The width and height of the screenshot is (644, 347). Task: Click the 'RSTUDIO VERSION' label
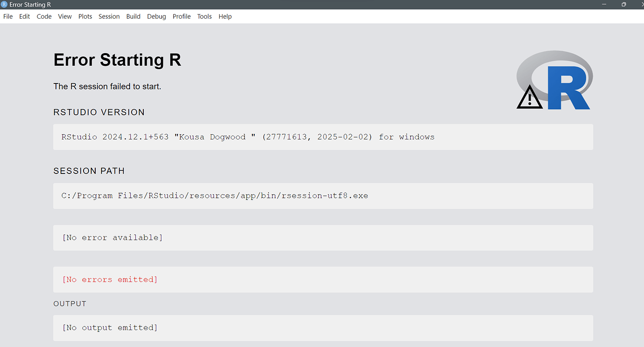tap(99, 112)
